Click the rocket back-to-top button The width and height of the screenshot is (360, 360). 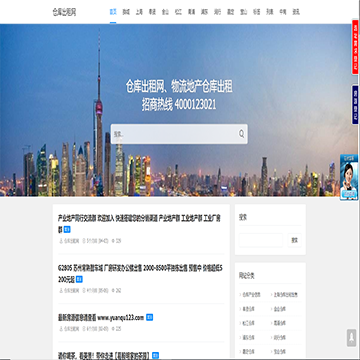[x=351, y=338]
